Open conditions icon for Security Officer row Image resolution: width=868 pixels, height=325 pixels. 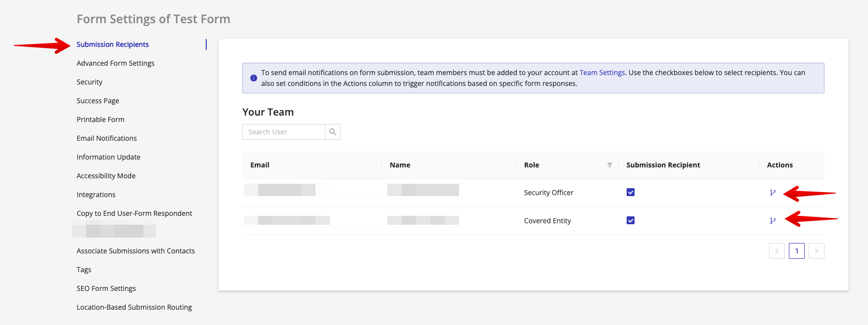tap(773, 193)
